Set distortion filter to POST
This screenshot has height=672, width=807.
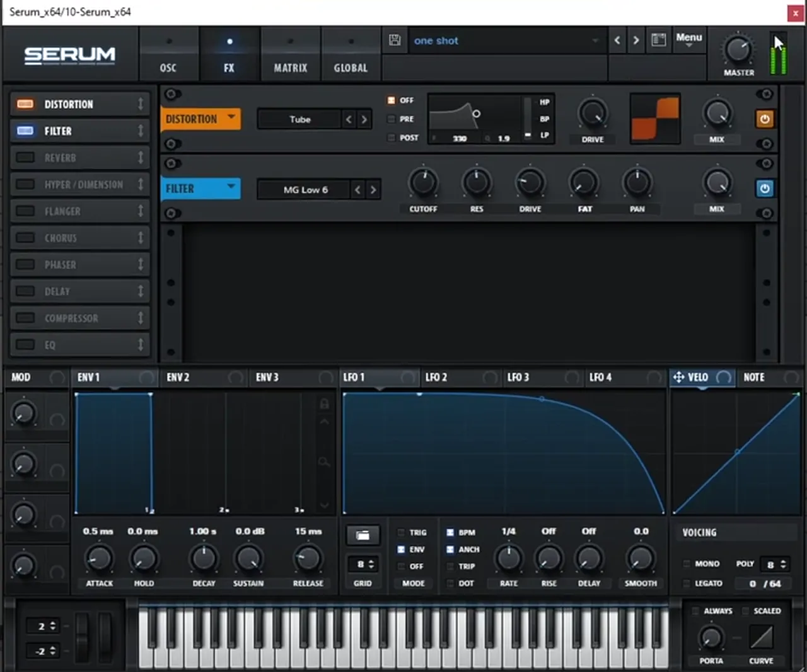point(391,137)
